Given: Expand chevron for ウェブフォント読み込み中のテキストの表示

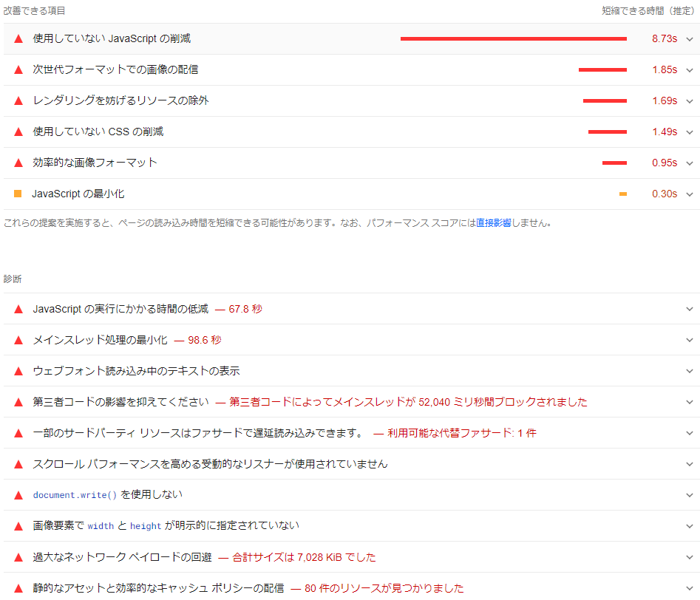Looking at the screenshot, I should 690,371.
